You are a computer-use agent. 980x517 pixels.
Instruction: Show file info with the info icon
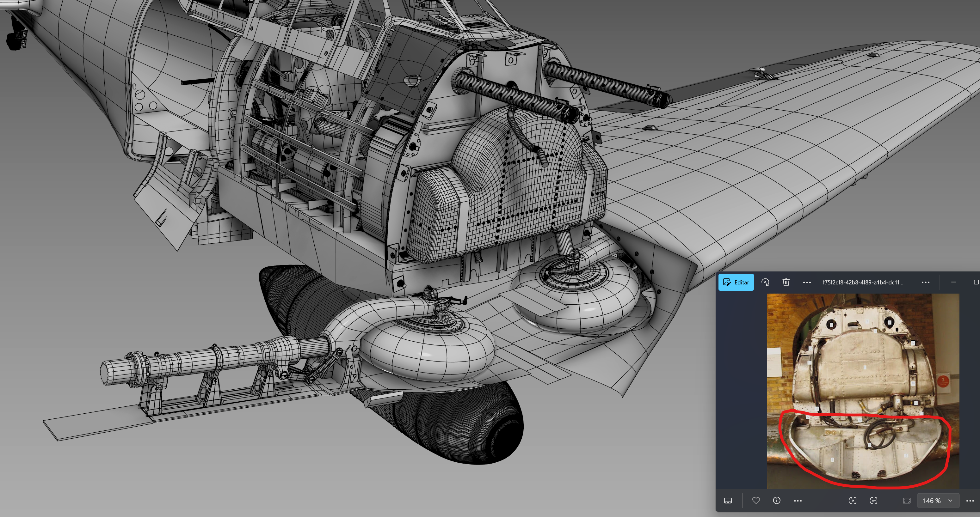[x=776, y=501]
